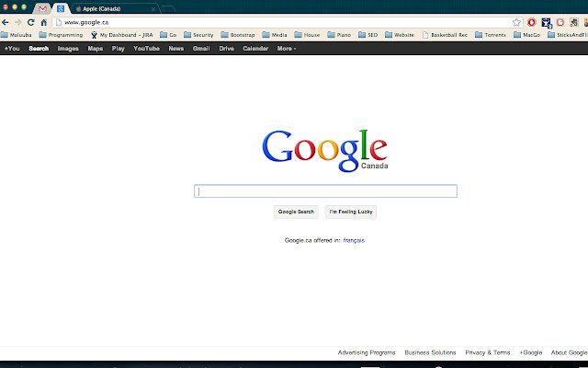Switch language via the français link
The height and width of the screenshot is (368, 588).
[354, 240]
